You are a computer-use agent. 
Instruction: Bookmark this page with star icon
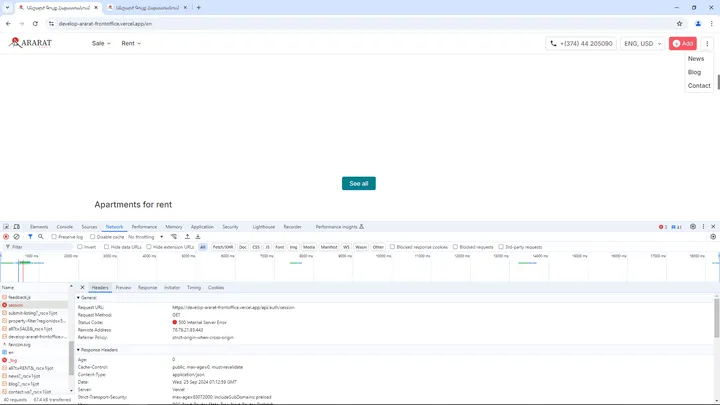680,23
